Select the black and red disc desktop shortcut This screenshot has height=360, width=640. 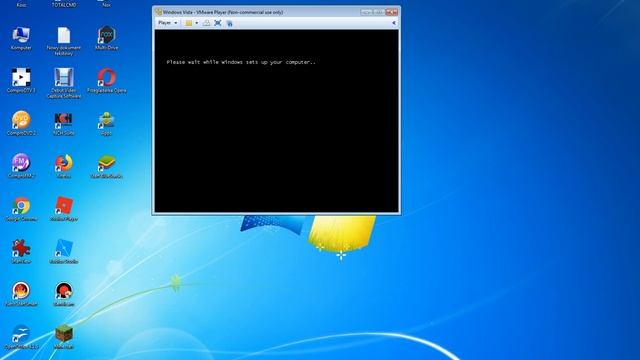pos(64,294)
